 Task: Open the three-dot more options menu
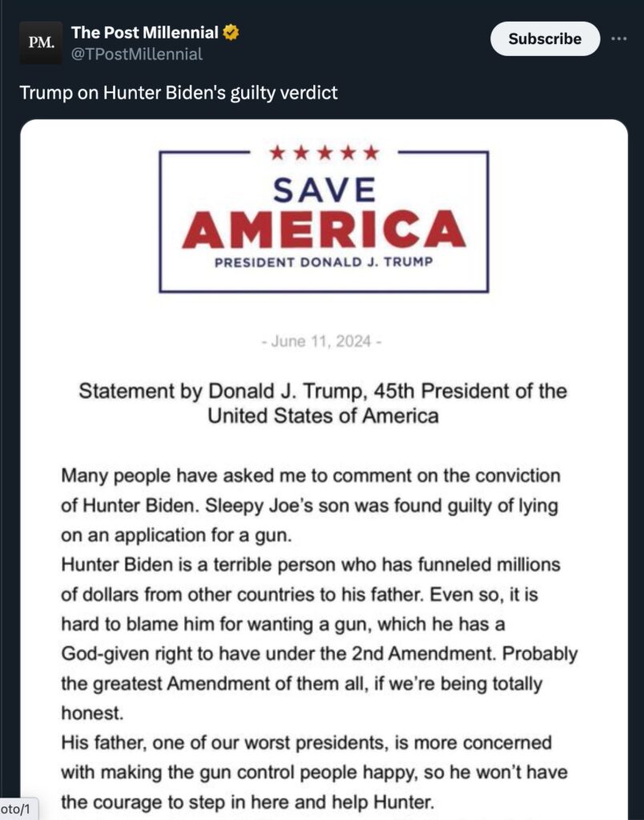click(620, 38)
